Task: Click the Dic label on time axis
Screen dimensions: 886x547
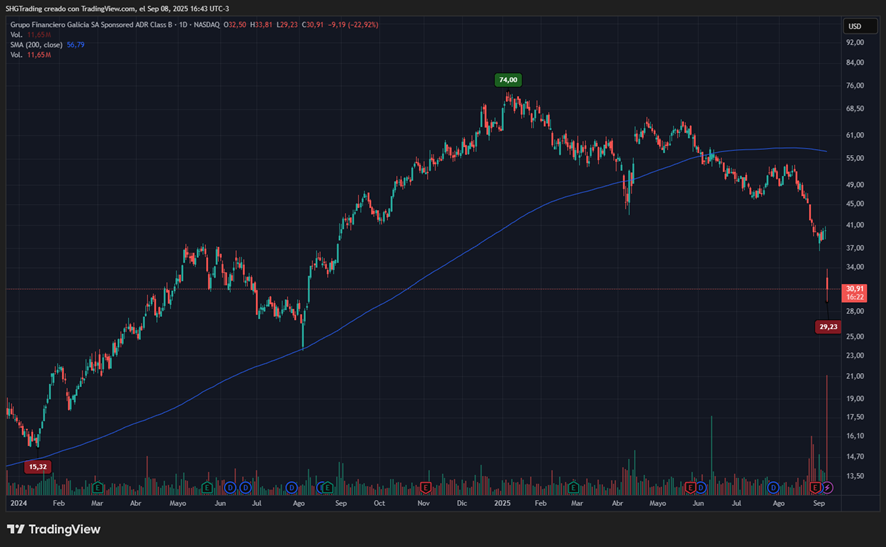Action: (x=462, y=503)
